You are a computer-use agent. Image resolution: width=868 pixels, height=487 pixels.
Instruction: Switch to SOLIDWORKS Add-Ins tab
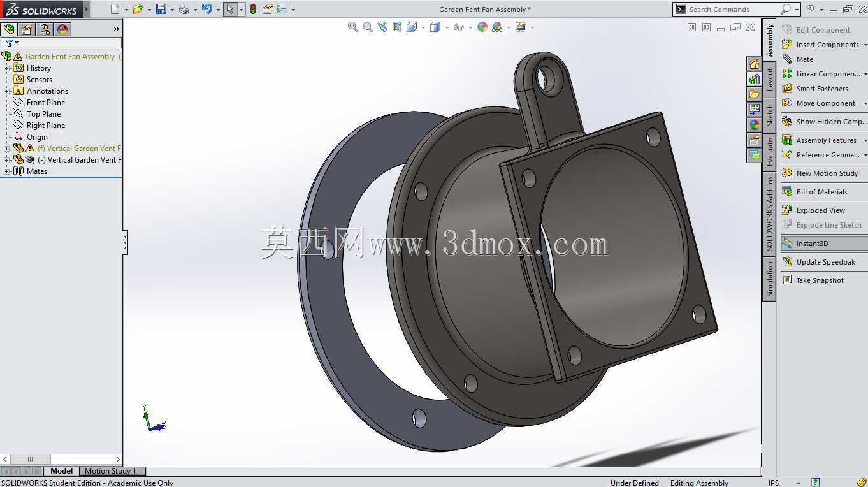click(769, 214)
